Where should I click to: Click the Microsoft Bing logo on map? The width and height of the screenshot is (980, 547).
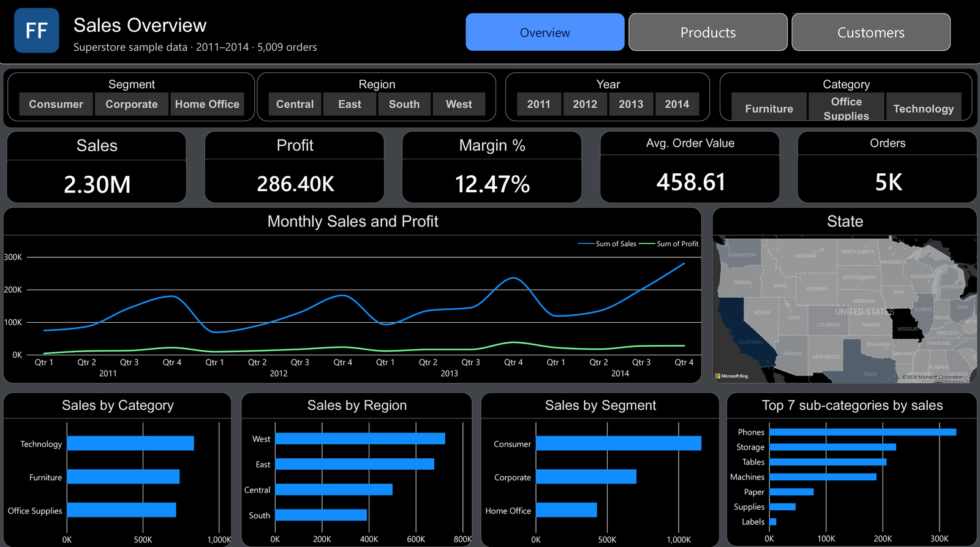click(731, 376)
